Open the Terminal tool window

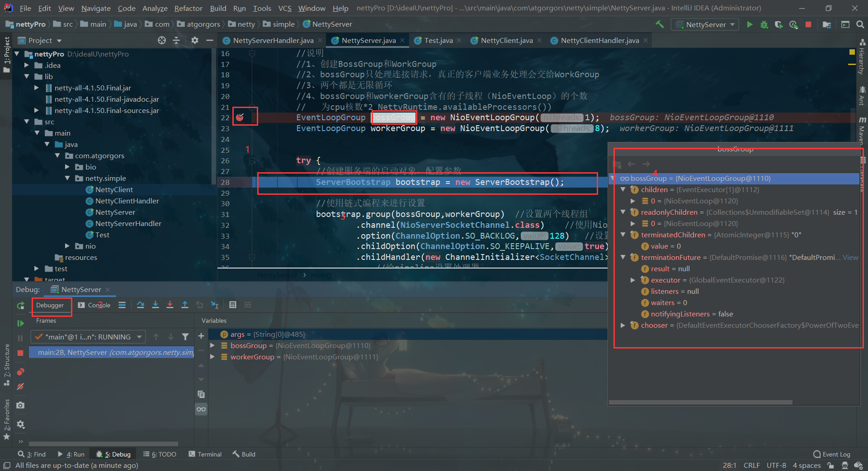[205, 454]
